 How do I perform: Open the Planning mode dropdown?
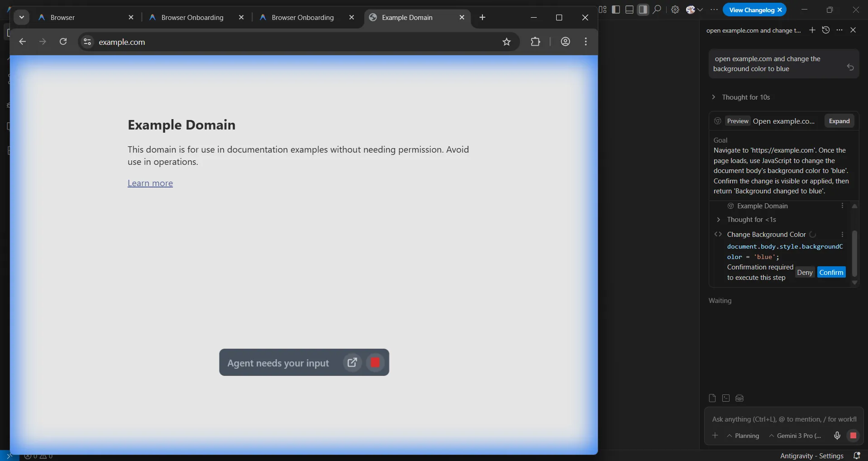pos(743,436)
